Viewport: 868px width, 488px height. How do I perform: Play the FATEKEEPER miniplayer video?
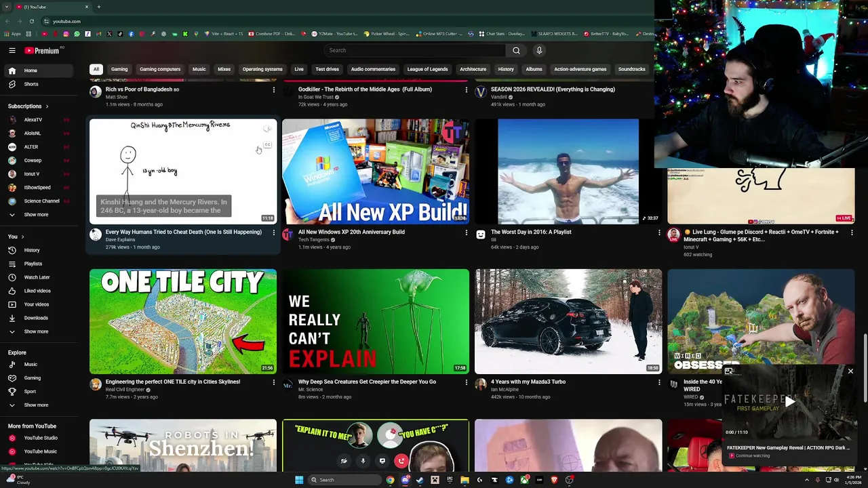point(789,402)
